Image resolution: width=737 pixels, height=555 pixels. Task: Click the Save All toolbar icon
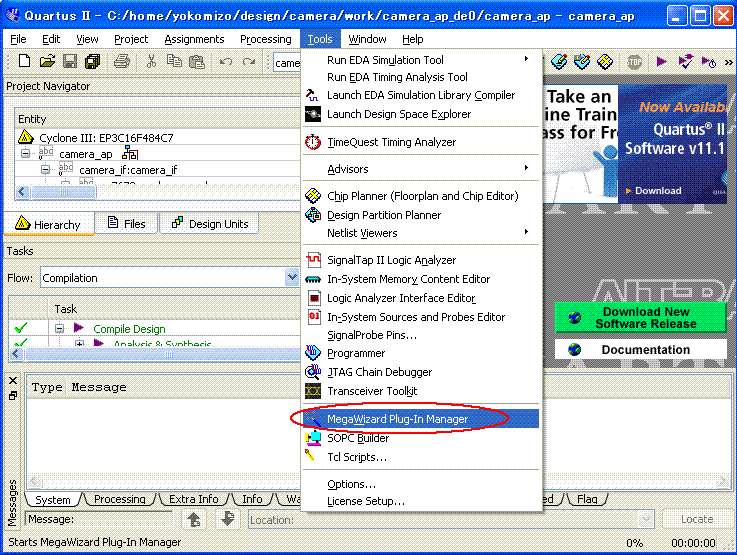[93, 61]
